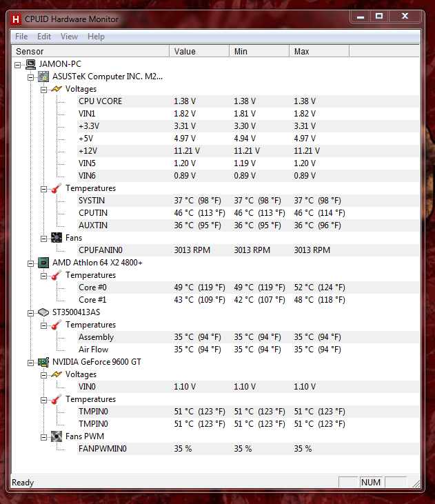Collapse the motherboard Temperatures section
This screenshot has height=504, width=435.
point(43,189)
